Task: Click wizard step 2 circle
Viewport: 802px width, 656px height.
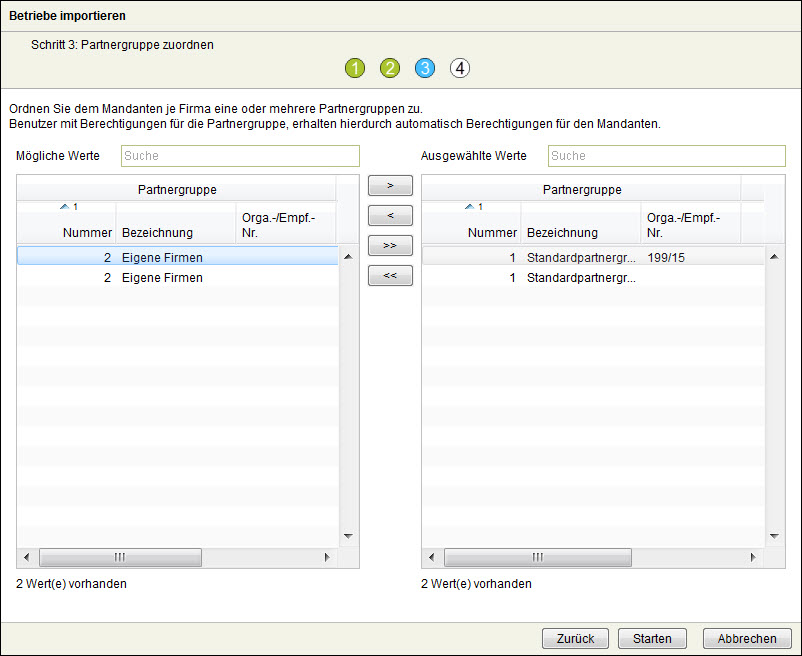Action: click(390, 68)
